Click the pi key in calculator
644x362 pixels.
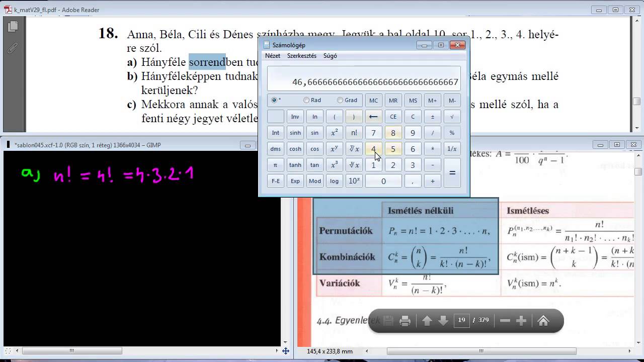point(275,165)
